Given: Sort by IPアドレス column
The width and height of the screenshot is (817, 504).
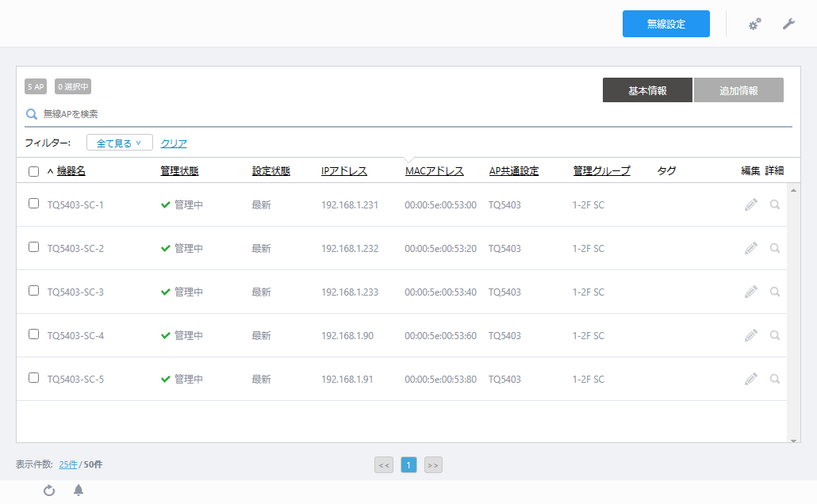Looking at the screenshot, I should click(344, 171).
